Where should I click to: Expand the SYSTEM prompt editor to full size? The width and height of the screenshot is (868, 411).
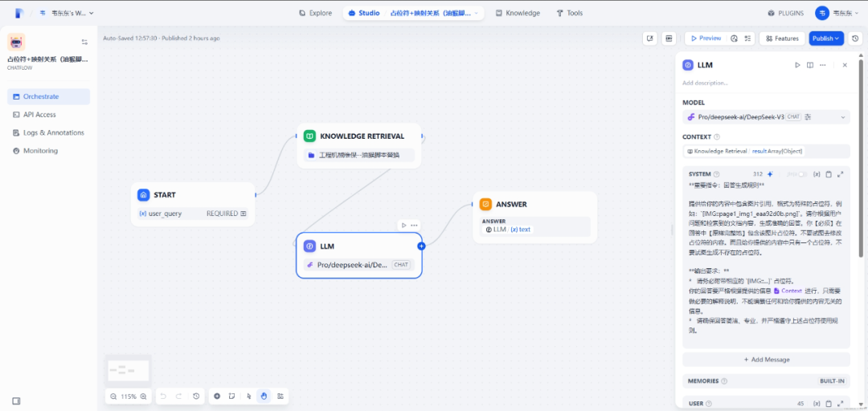coord(840,174)
